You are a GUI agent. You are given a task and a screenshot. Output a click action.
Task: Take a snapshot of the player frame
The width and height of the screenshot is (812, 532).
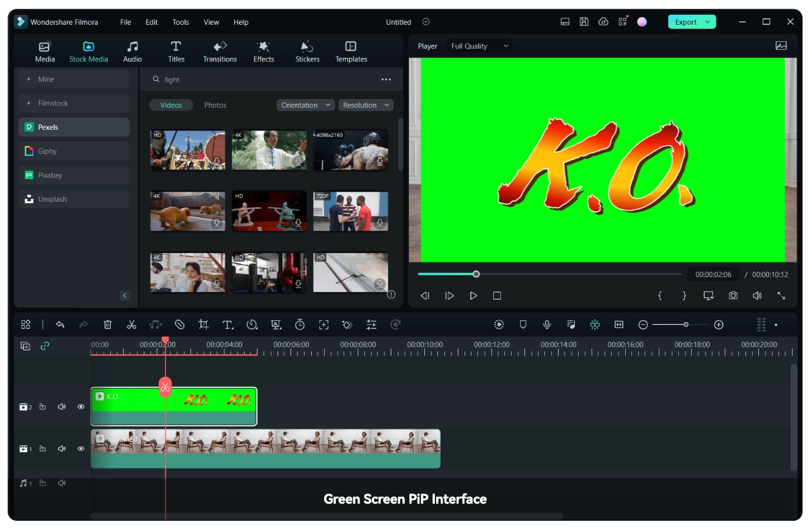733,295
